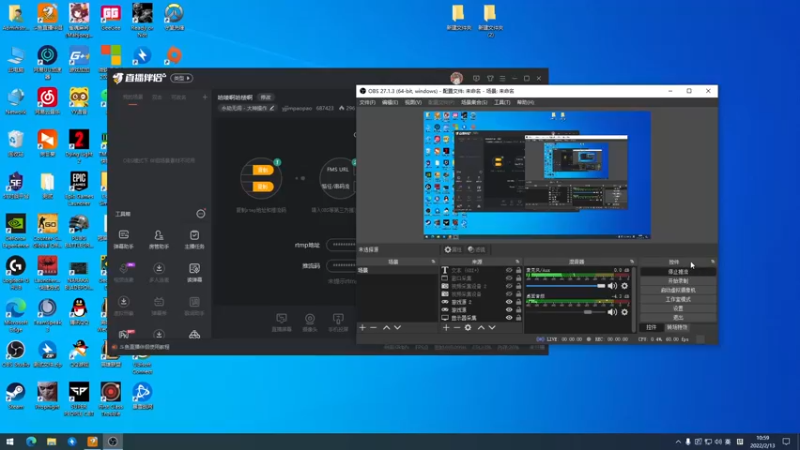Open the 视图(V) menu in OBS
The image size is (800, 450).
pyautogui.click(x=413, y=103)
